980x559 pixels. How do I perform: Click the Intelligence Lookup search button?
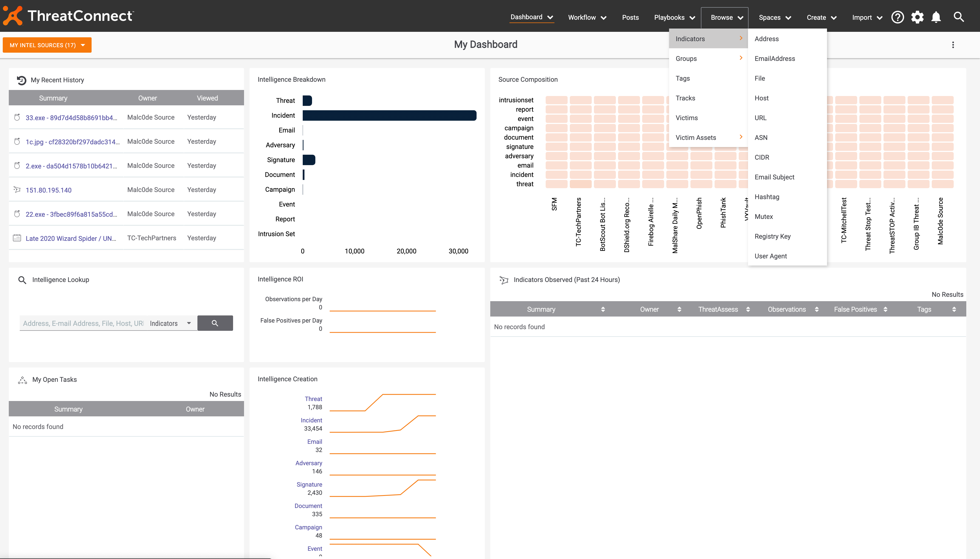coord(215,323)
